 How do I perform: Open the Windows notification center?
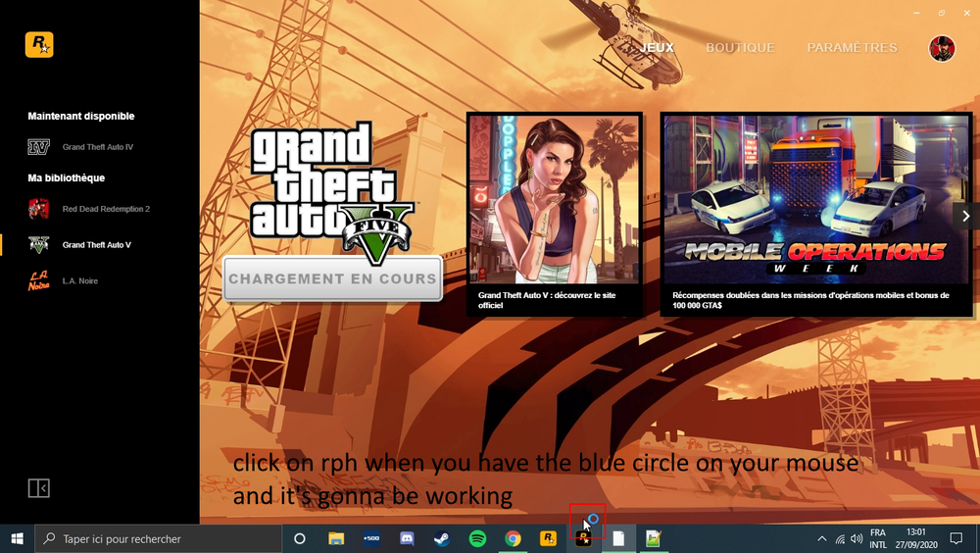pyautogui.click(x=956, y=538)
